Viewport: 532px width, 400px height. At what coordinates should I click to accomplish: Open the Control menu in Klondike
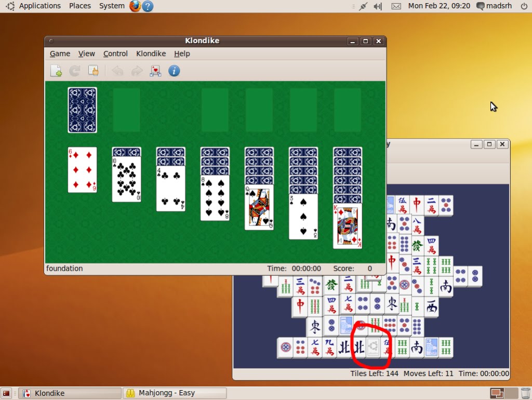click(115, 54)
